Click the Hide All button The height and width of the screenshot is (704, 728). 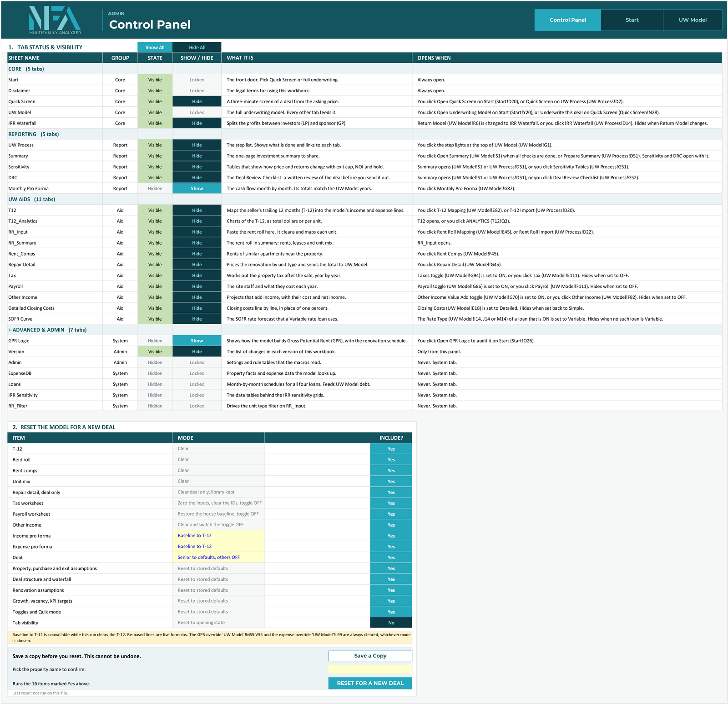tap(197, 47)
